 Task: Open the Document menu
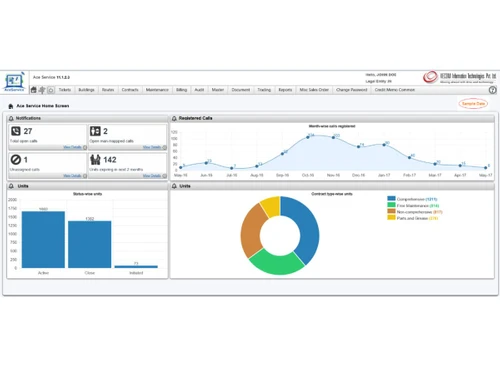tap(241, 90)
